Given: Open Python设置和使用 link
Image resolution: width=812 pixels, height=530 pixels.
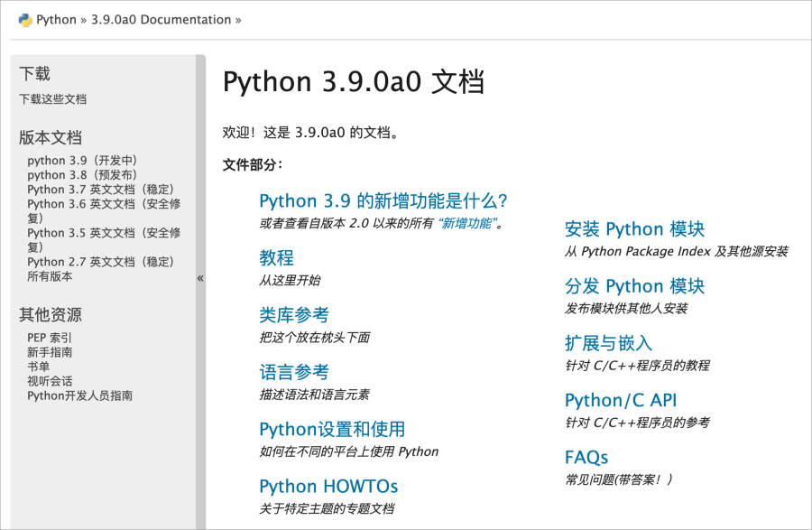Looking at the screenshot, I should tap(332, 429).
